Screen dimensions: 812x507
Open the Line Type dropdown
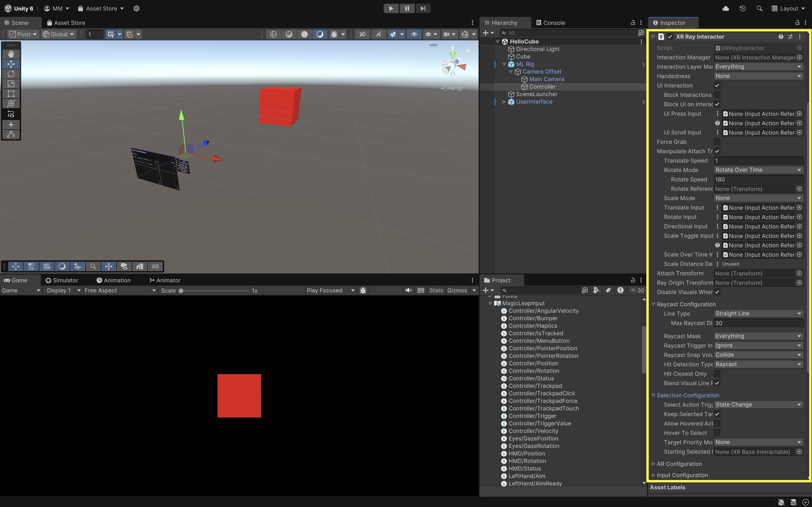pyautogui.click(x=758, y=314)
